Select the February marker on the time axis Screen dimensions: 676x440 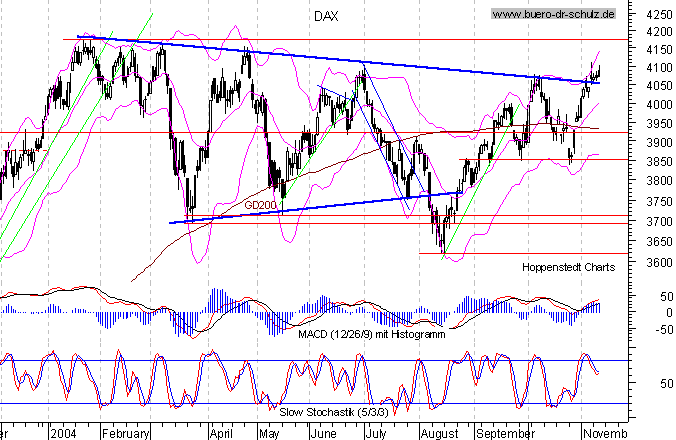point(126,435)
